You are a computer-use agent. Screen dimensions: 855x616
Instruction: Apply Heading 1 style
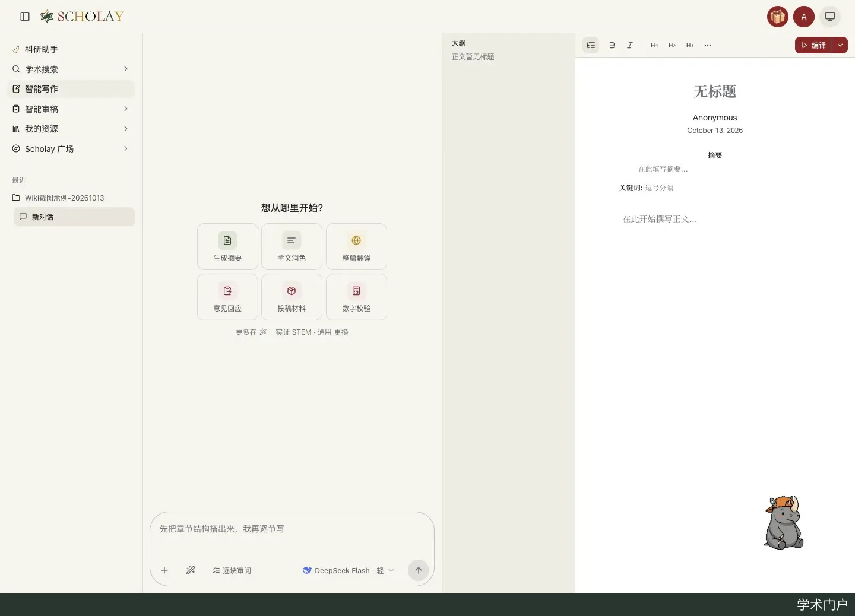click(654, 45)
